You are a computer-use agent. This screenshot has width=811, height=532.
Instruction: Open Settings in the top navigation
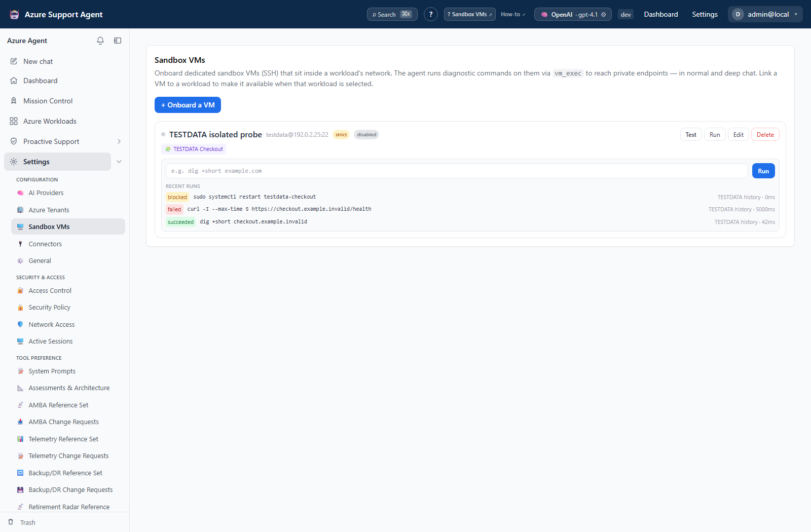(x=705, y=14)
